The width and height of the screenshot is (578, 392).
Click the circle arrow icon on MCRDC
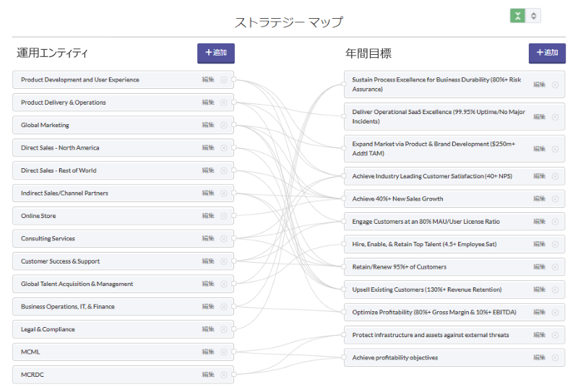(x=224, y=375)
